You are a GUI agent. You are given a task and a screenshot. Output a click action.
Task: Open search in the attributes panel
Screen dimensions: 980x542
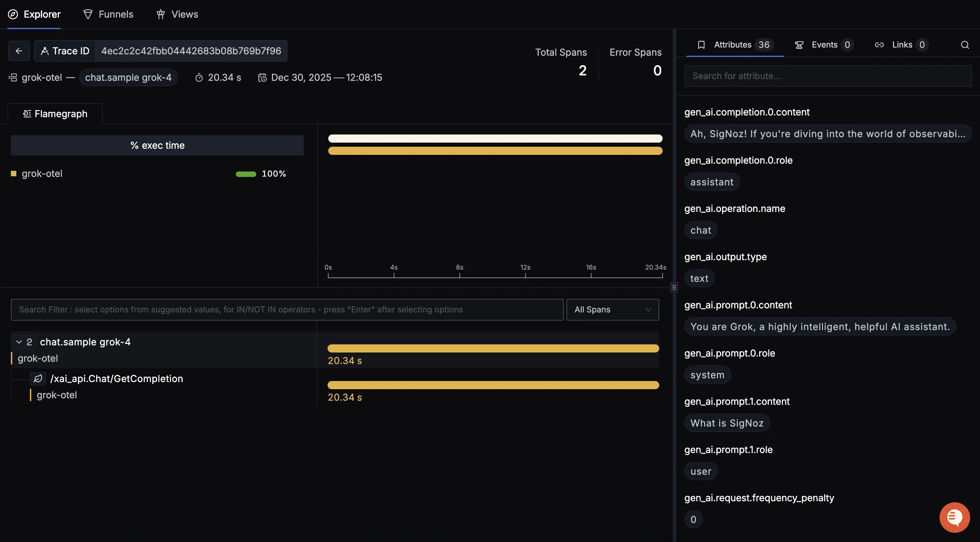click(x=965, y=44)
